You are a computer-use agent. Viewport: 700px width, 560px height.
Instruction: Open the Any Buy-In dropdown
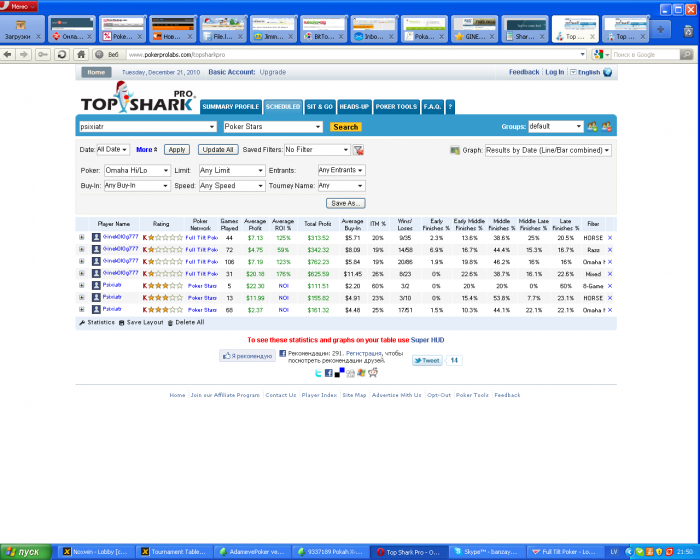coord(137,186)
